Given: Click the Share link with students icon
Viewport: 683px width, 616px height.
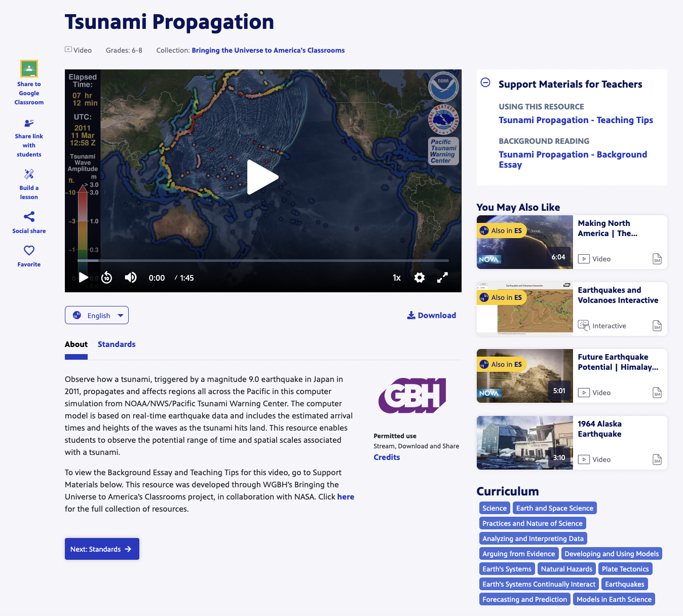Looking at the screenshot, I should click(x=28, y=123).
